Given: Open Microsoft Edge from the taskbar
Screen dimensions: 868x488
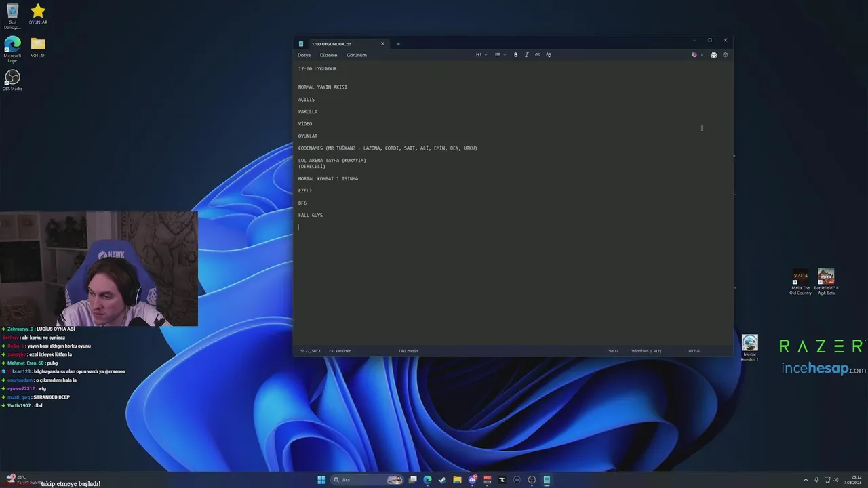Looking at the screenshot, I should click(x=427, y=480).
